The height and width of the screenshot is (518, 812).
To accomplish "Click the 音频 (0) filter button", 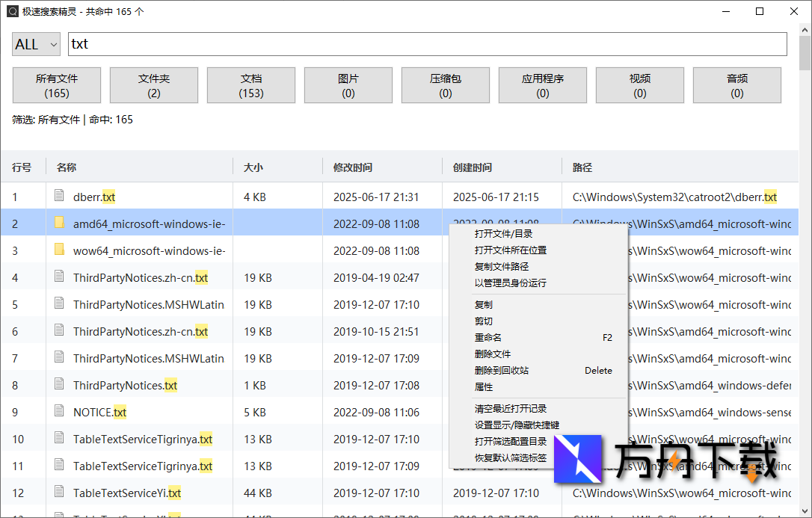I will (736, 85).
